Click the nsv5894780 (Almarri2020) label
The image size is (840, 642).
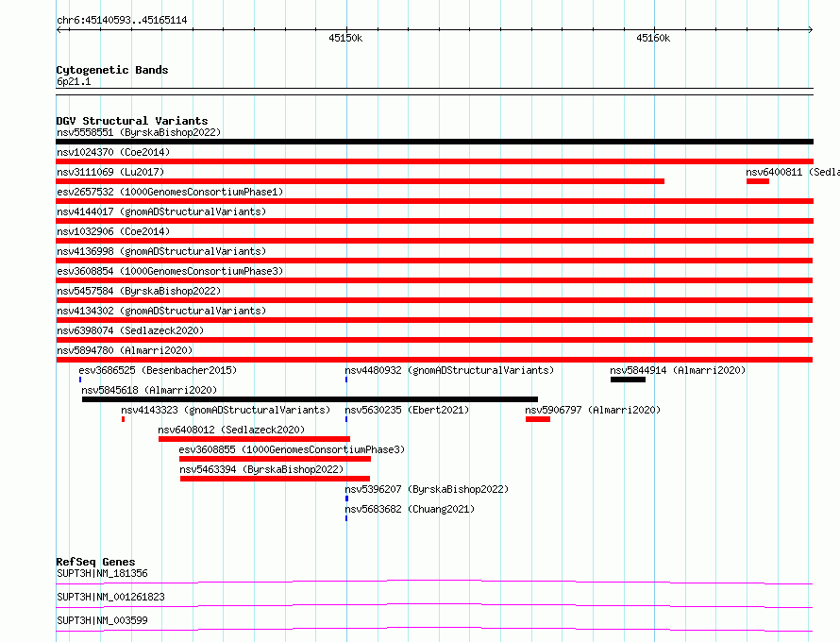coord(125,350)
